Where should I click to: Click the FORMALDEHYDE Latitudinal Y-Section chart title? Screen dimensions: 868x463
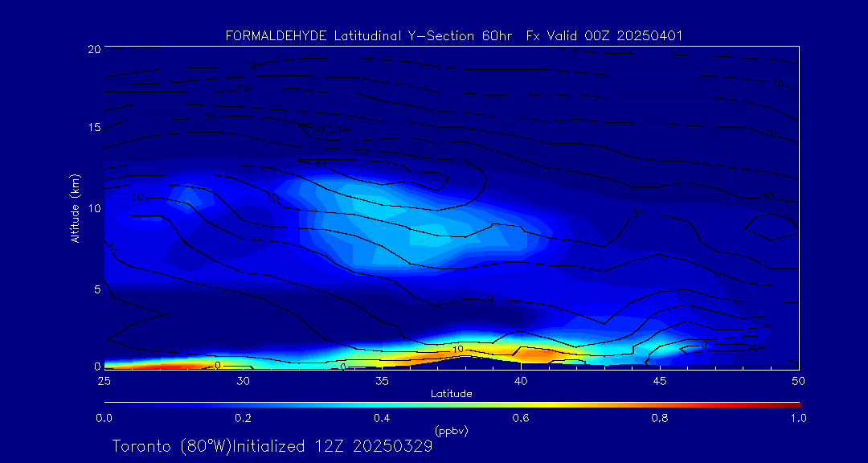point(454,36)
